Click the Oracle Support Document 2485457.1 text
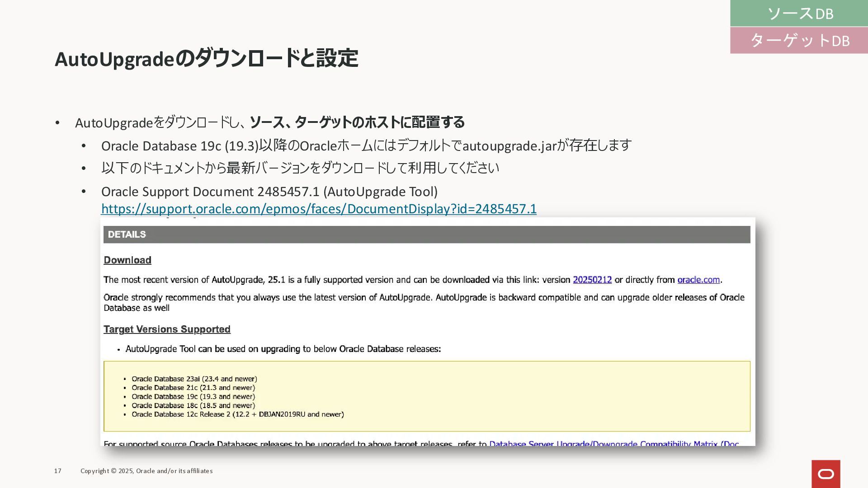Screen dimensions: 868x488 tap(269, 192)
